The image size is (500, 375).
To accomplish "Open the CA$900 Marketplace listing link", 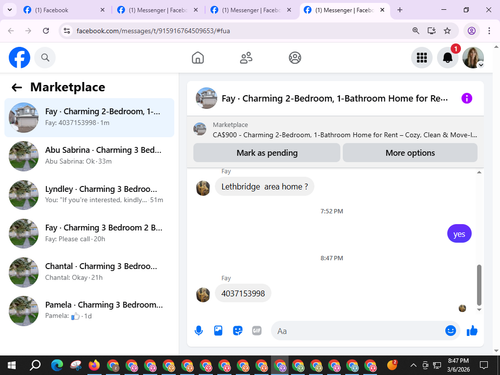I will [345, 135].
